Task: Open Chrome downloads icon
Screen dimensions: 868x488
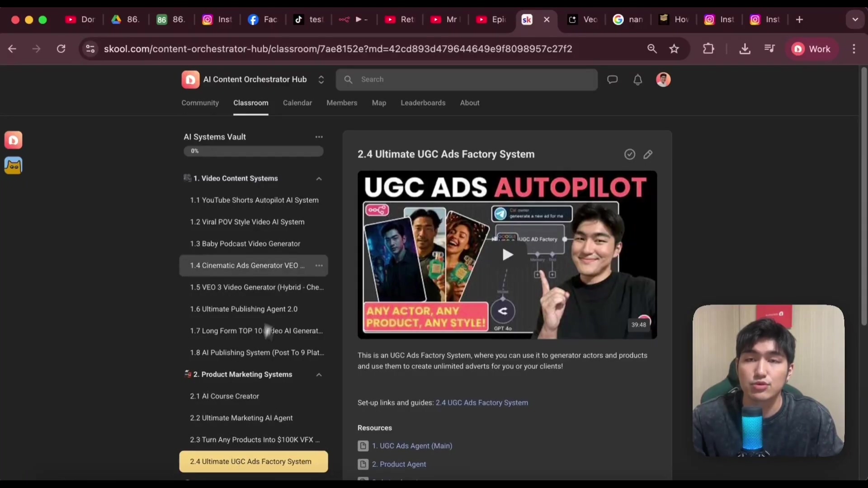Action: coord(745,49)
